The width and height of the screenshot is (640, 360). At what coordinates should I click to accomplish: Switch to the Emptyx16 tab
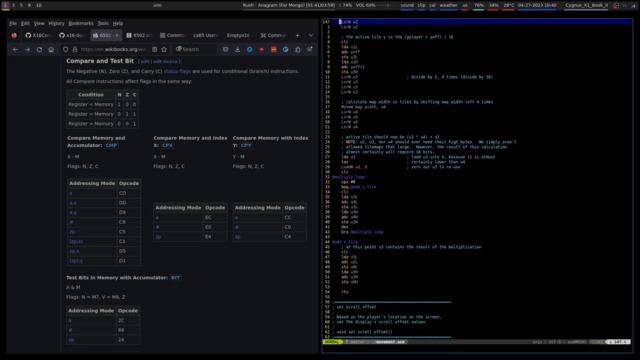click(238, 36)
